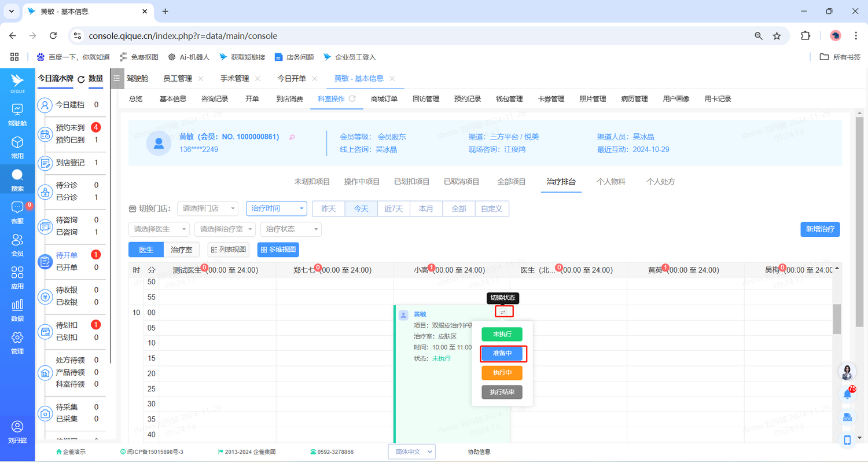Click the 新增治疗 button
This screenshot has width=868, height=462.
coord(819,229)
